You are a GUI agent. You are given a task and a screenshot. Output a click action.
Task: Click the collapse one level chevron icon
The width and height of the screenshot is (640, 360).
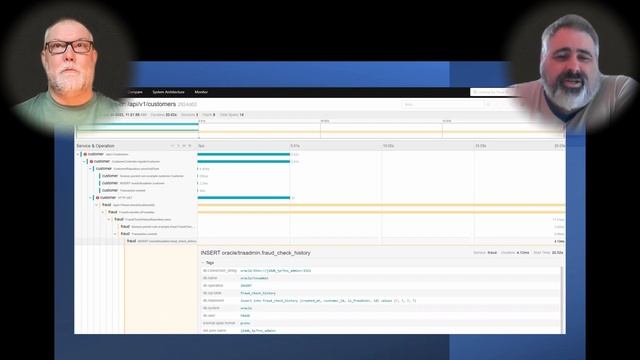(x=178, y=146)
